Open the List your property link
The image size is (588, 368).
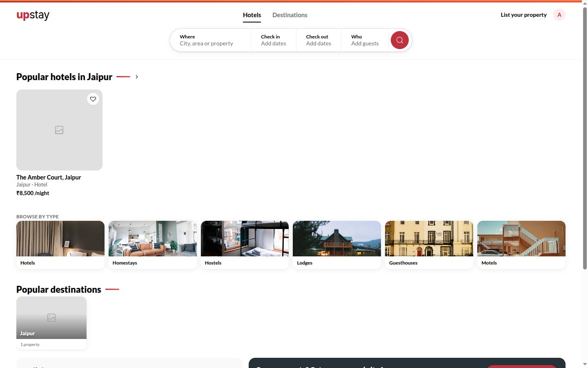click(523, 15)
